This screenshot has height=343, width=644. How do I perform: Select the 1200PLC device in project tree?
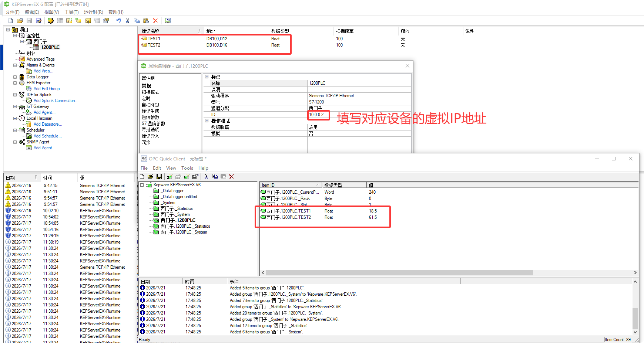[x=50, y=47]
